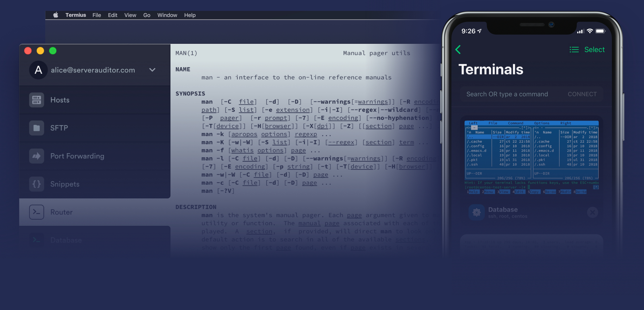Click the Database icon in sidebar
The width and height of the screenshot is (644, 310).
[36, 240]
